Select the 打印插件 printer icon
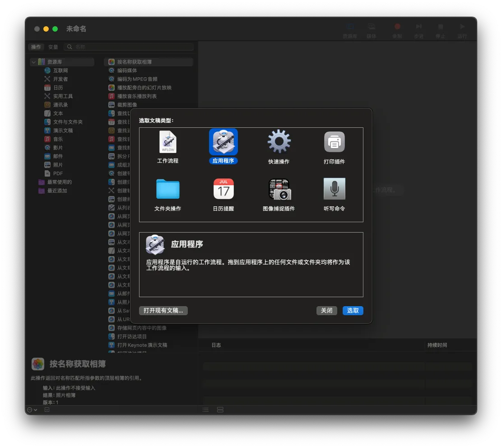502x448 pixels. (334, 141)
